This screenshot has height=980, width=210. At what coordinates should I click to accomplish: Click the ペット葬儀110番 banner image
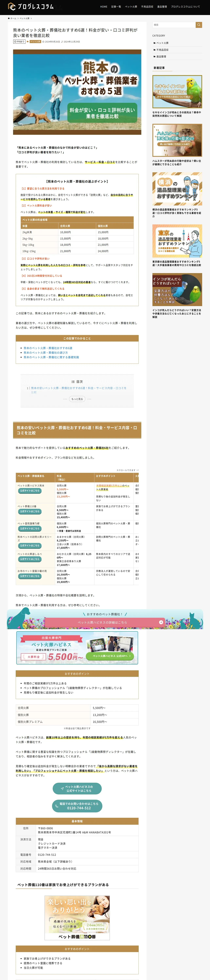77,918
